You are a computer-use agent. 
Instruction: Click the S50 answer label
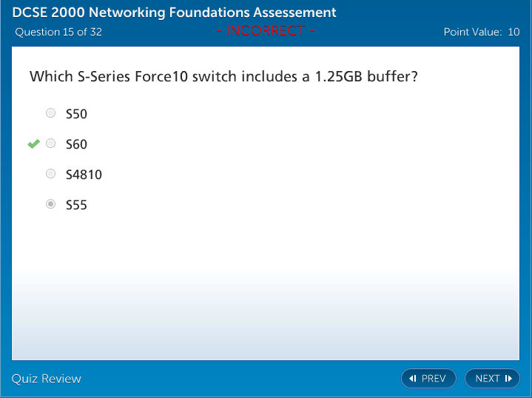(x=76, y=114)
